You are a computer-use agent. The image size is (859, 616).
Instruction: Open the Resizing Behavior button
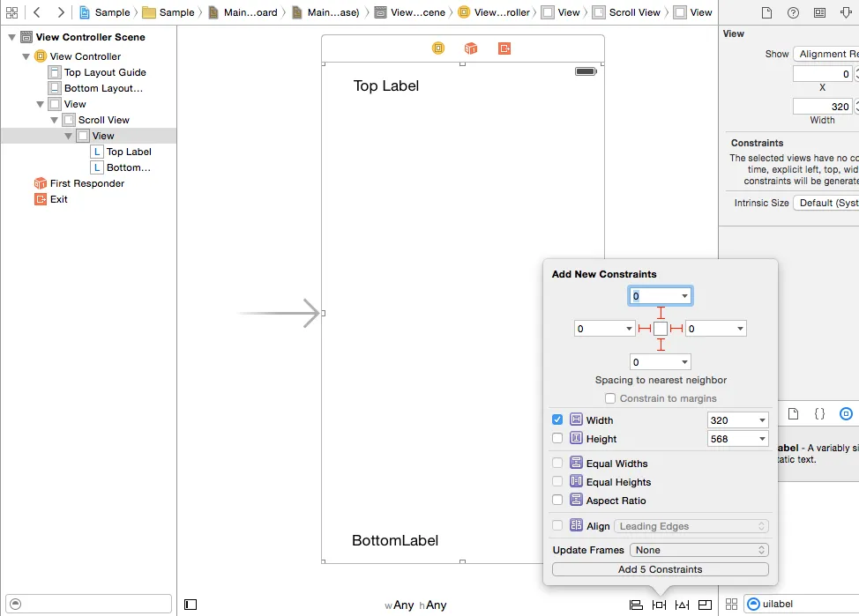pyautogui.click(x=705, y=605)
